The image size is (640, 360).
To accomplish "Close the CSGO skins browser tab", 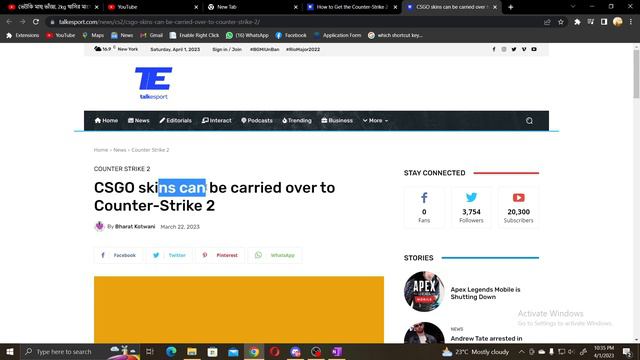I will tap(495, 7).
